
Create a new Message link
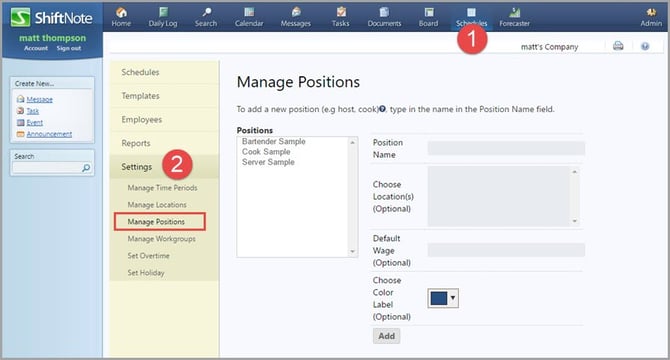tap(39, 99)
